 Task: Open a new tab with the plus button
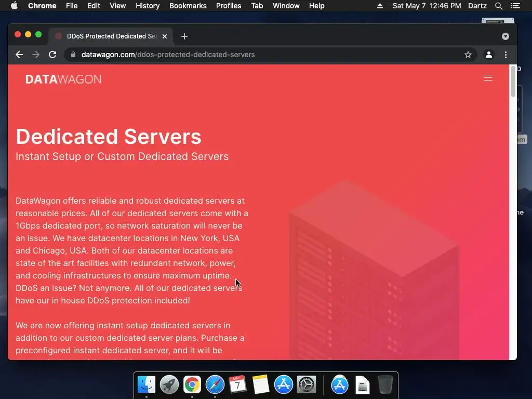click(184, 36)
